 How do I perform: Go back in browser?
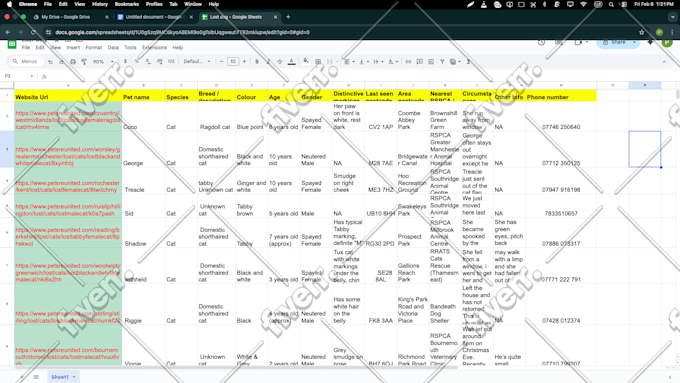8,32
